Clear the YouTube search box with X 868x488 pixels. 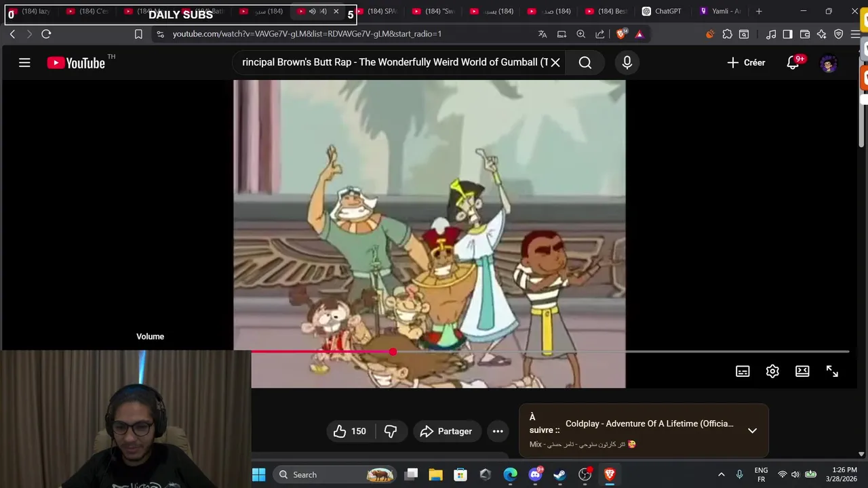(555, 62)
